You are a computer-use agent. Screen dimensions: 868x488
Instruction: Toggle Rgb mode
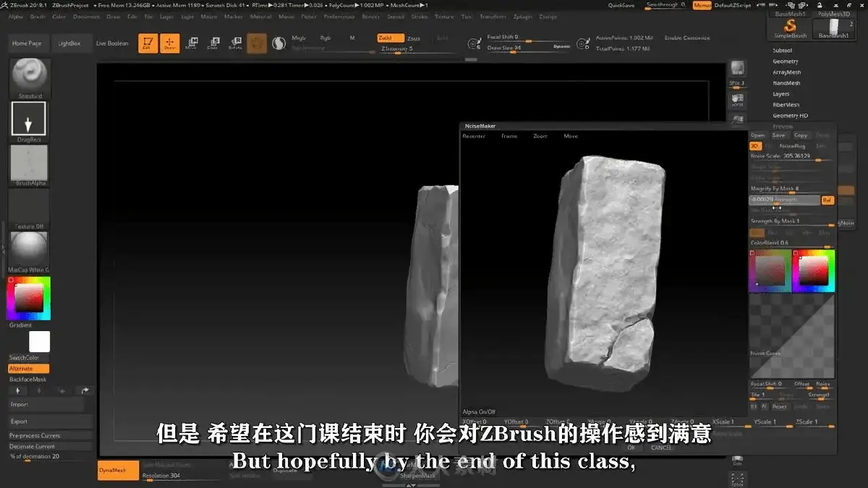(x=325, y=38)
